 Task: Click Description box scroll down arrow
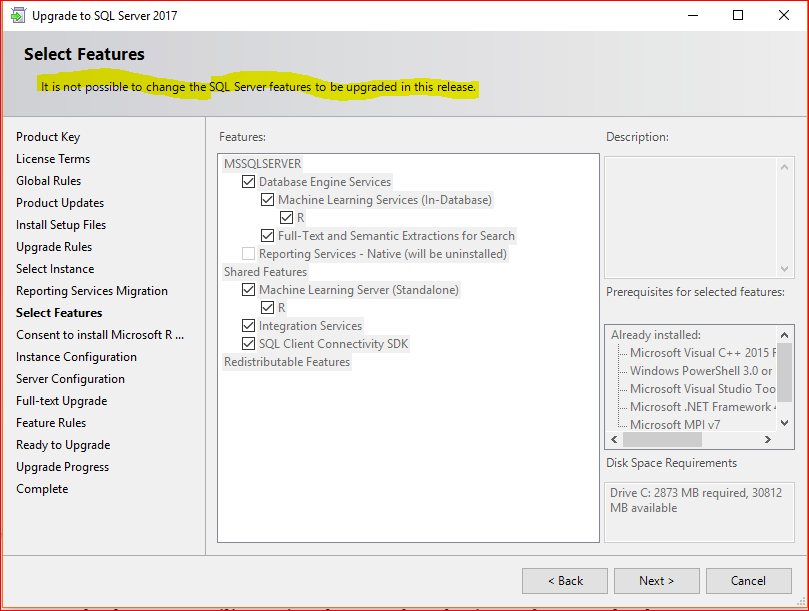[784, 269]
